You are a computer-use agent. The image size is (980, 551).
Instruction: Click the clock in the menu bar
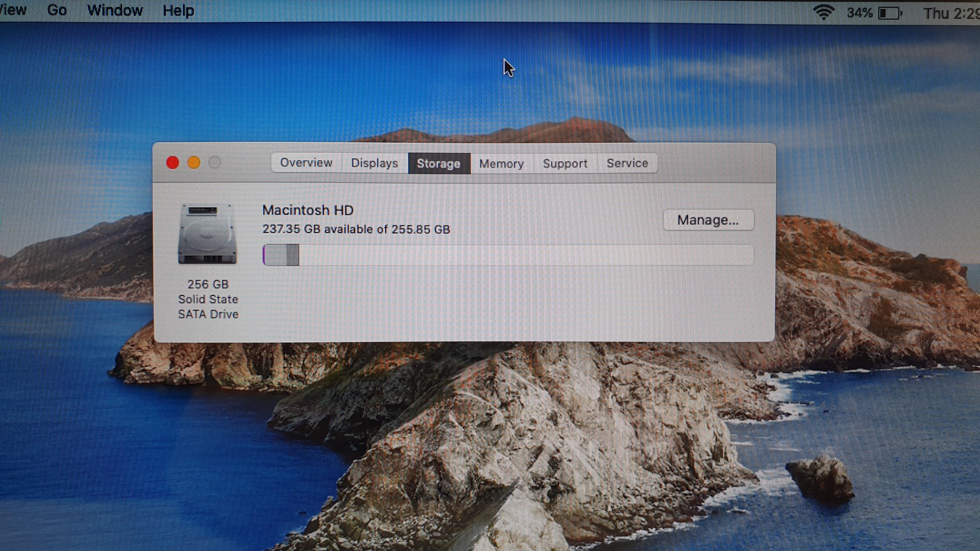[951, 13]
